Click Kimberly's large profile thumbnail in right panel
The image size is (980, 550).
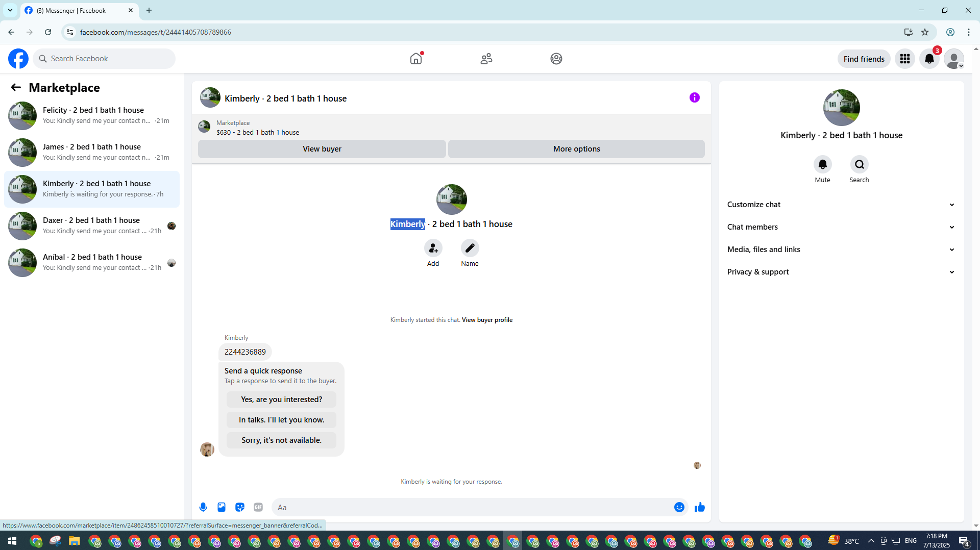841,108
